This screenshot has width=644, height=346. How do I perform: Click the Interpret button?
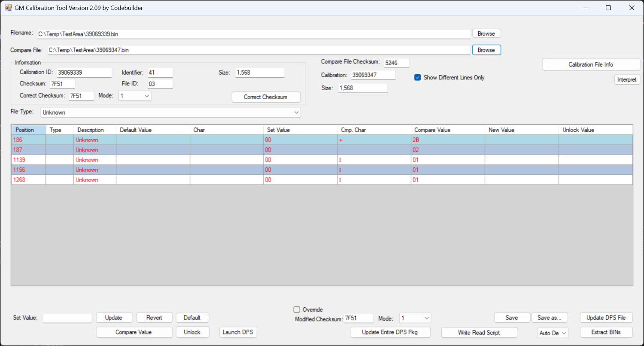click(x=627, y=79)
